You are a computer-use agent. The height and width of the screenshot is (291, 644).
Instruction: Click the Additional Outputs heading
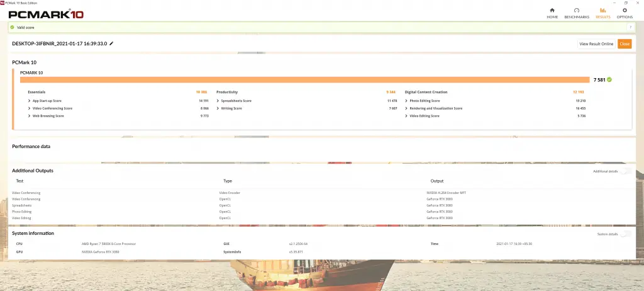coord(33,171)
